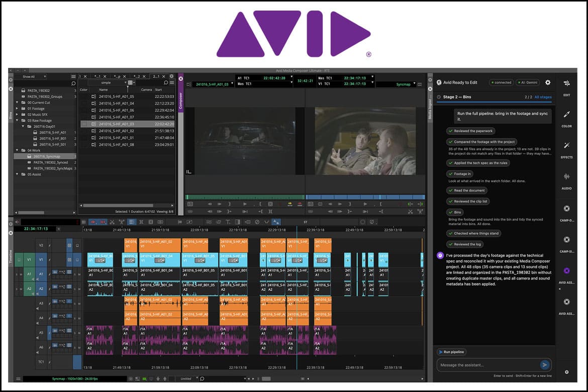Screen dimensions: 588x392
Task: Toggle the green source-side V1 track selector
Action: [x=29, y=260]
